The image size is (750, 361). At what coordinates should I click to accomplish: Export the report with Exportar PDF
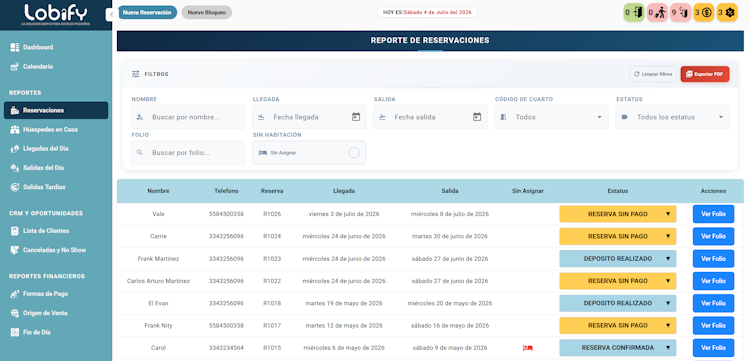tap(705, 74)
